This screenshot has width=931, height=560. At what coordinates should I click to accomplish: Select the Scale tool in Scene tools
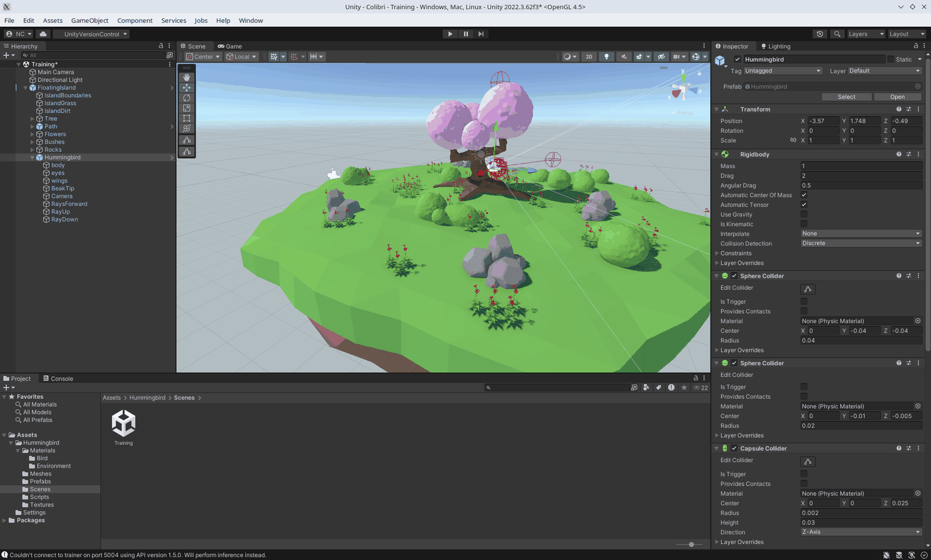tap(187, 108)
